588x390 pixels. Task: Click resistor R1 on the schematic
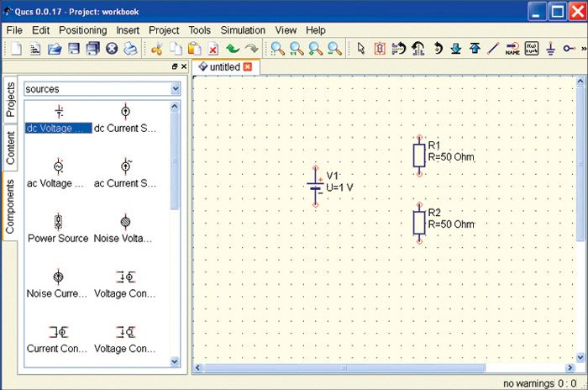coord(418,155)
